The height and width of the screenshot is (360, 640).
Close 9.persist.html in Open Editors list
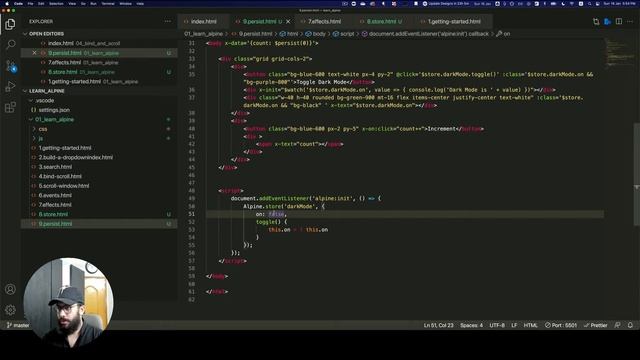tap(34, 53)
